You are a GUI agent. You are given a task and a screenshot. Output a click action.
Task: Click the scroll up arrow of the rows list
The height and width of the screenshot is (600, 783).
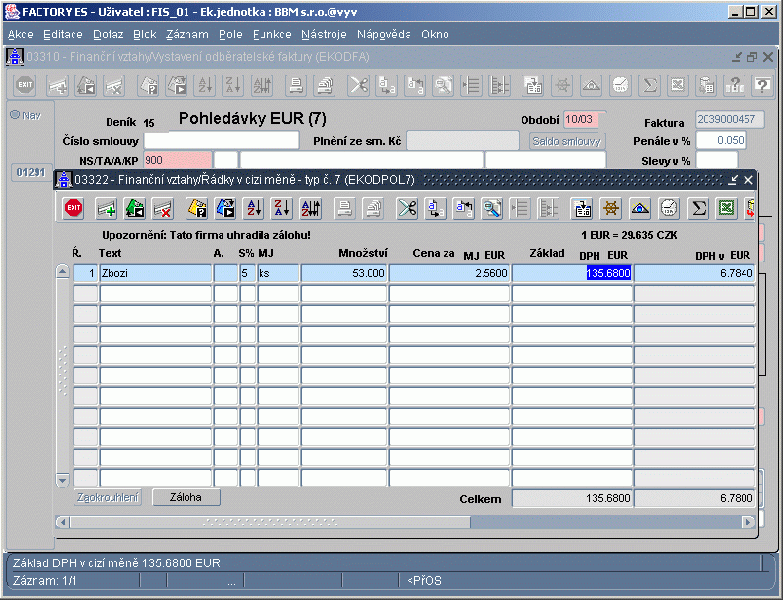(x=63, y=272)
